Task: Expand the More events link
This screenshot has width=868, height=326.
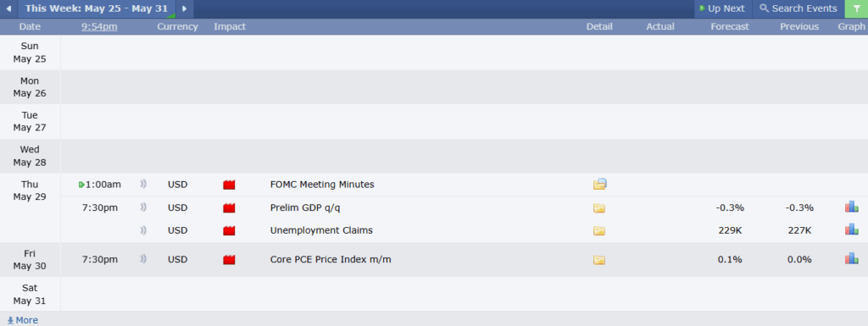Action: click(23, 320)
